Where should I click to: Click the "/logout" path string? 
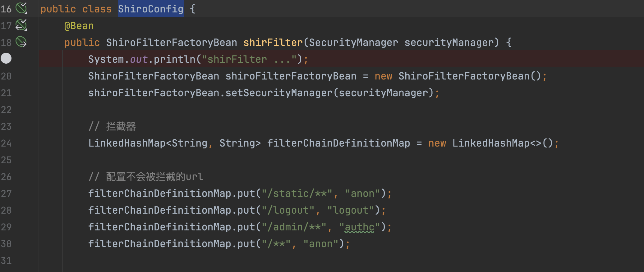(288, 211)
